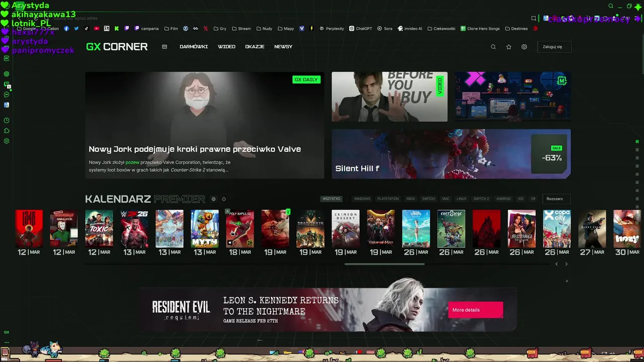Click the calendar icon next to GX Corner logo
Screen dimensions: 644x362
coord(165,47)
